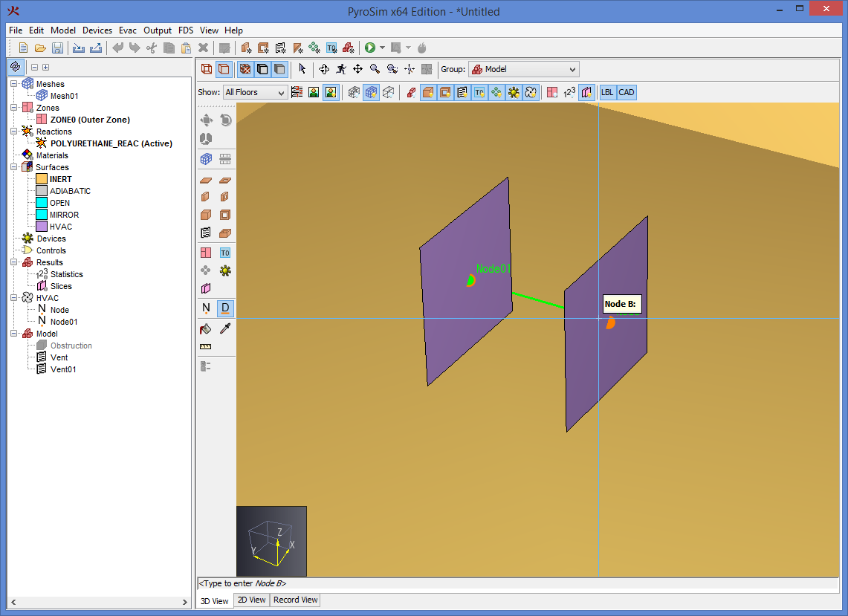Toggle the LBL labels display button

607,92
